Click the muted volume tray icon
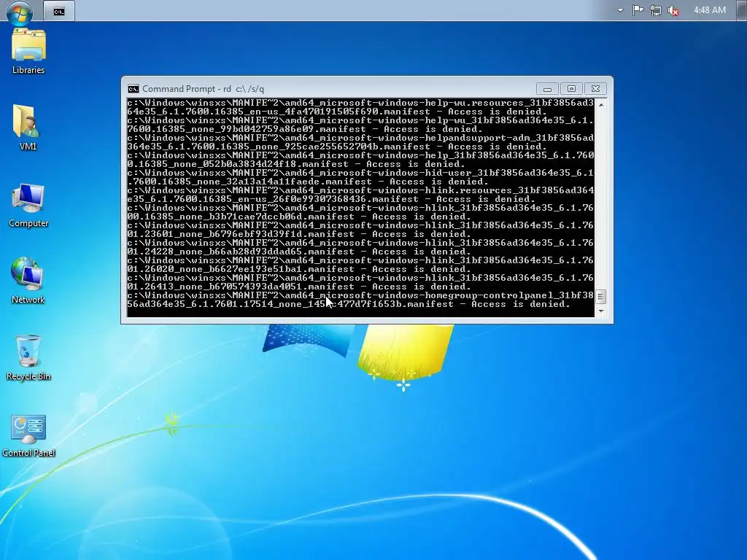Screen dimensions: 747x560 point(673,10)
